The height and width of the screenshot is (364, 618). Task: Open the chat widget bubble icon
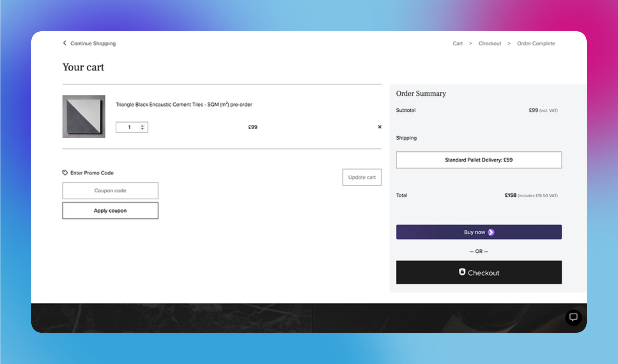pyautogui.click(x=573, y=317)
